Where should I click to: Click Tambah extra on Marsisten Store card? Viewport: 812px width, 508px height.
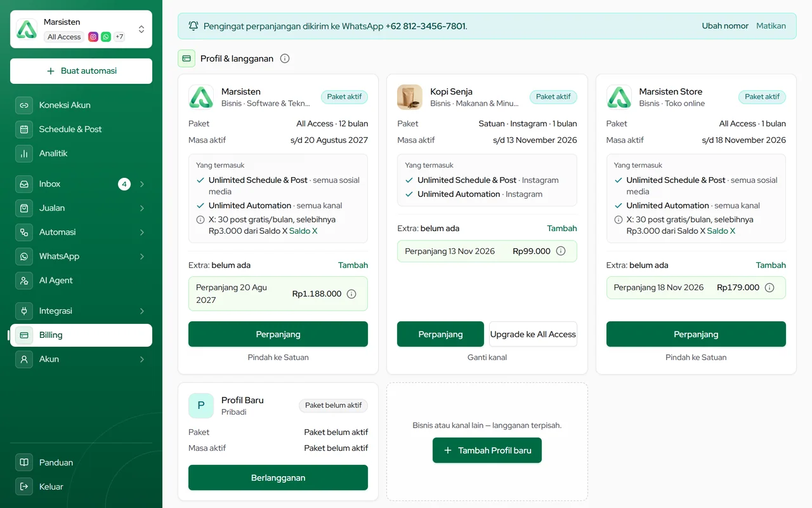click(x=771, y=265)
